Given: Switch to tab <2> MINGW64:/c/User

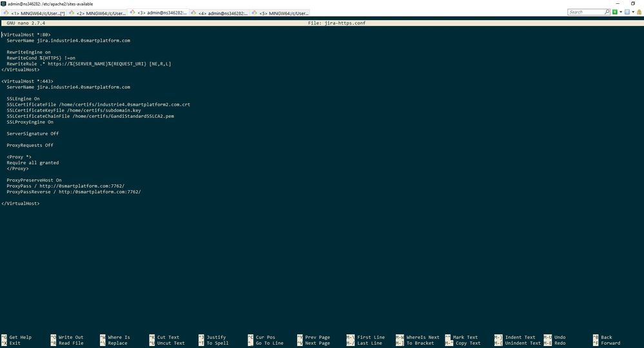Looking at the screenshot, I should 97,13.
